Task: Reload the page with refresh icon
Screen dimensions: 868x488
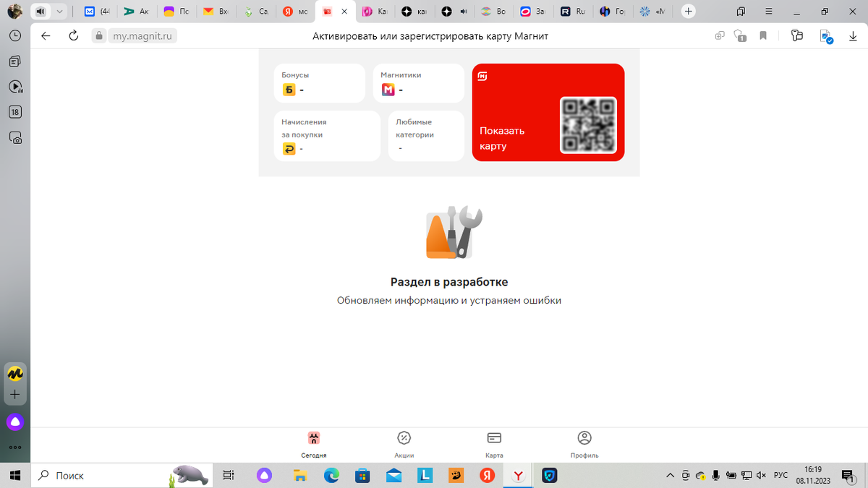Action: [73, 35]
